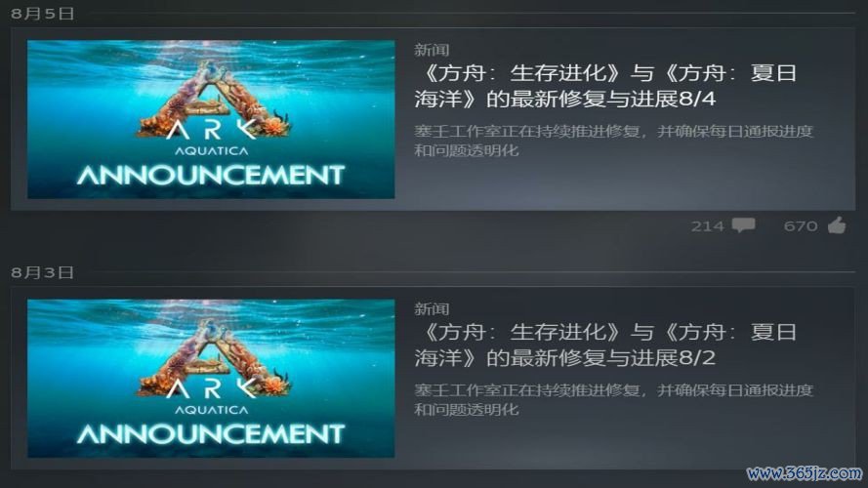Click the 670 likes count
The image size is (868, 488).
click(801, 225)
